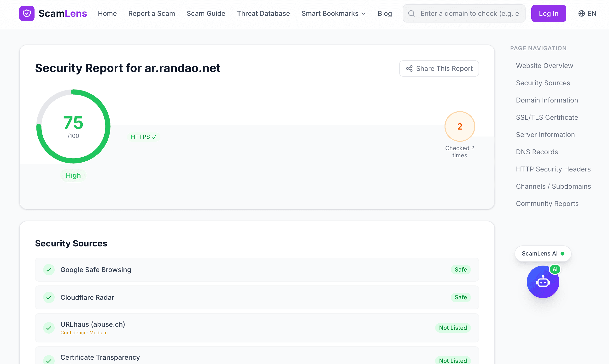This screenshot has height=364, width=609.
Task: Click the Log In button
Action: [549, 13]
